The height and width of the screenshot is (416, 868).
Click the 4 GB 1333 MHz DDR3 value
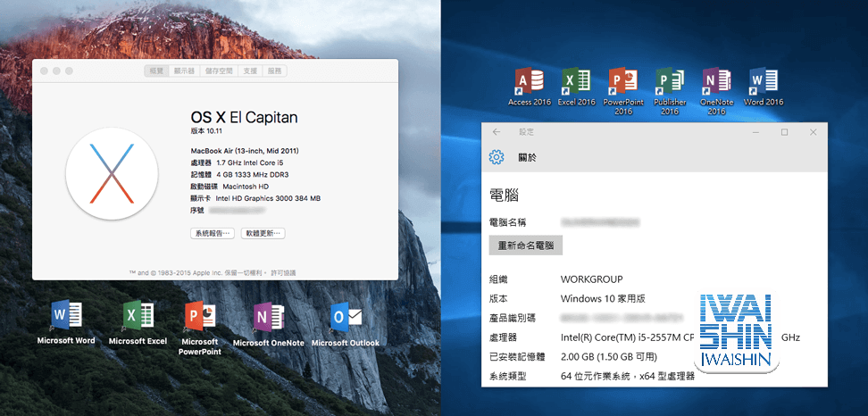[x=253, y=174]
